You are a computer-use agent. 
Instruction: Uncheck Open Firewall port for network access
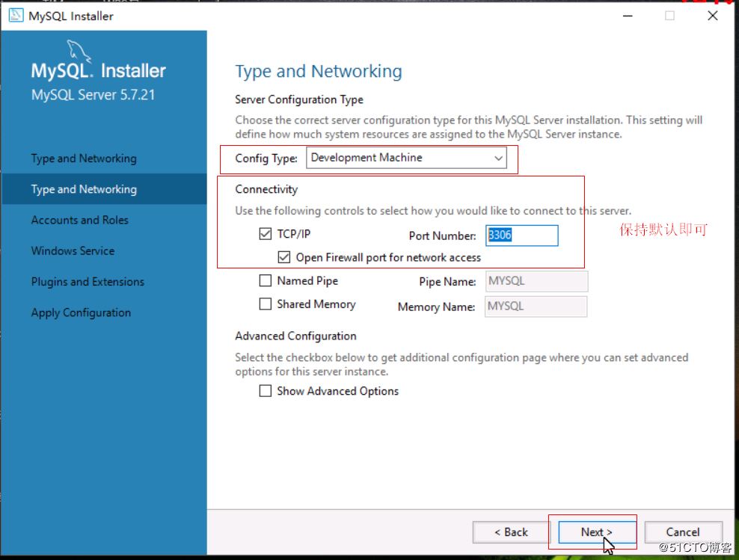(283, 257)
